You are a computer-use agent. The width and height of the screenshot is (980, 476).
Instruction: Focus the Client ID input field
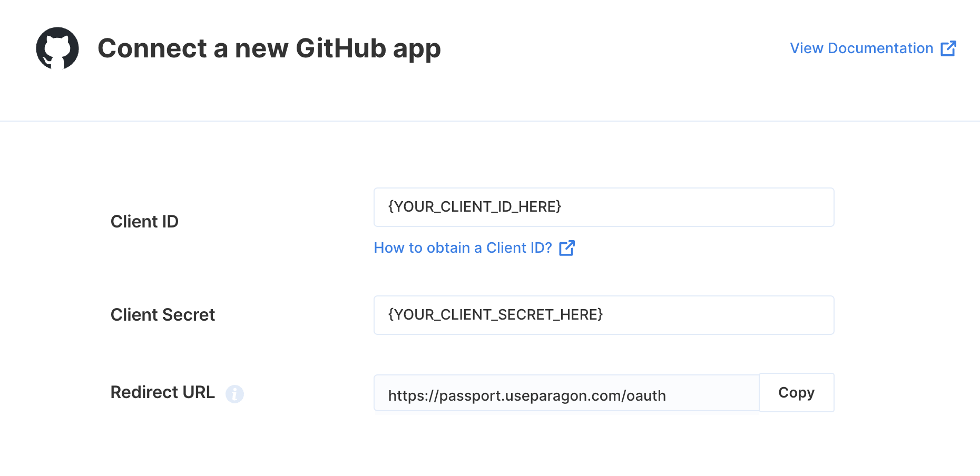coord(604,207)
